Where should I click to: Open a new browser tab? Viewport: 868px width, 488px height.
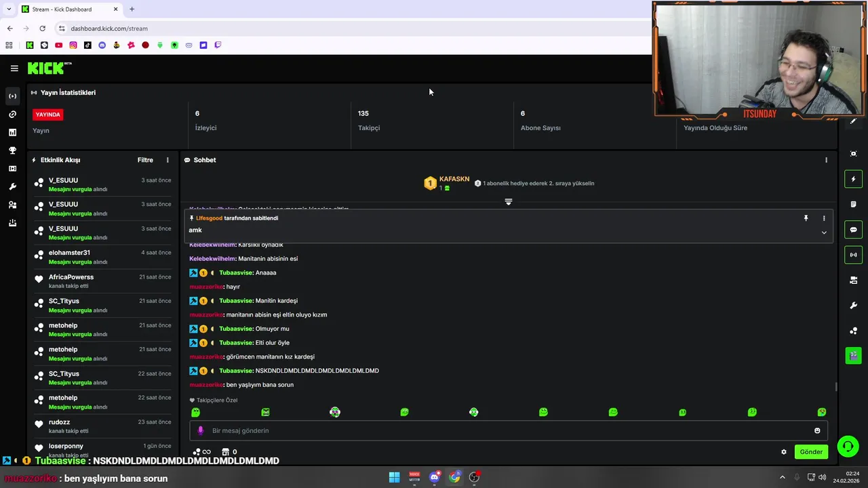[132, 9]
